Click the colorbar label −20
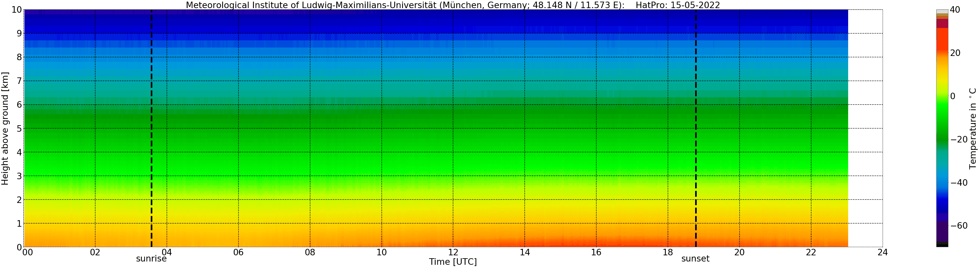The height and width of the screenshot is (268, 980). (959, 140)
